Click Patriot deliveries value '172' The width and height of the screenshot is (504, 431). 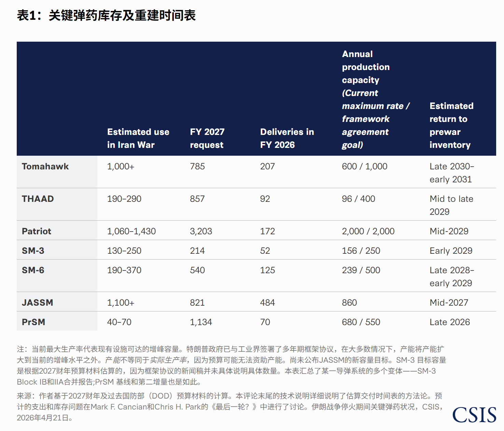[x=267, y=231]
